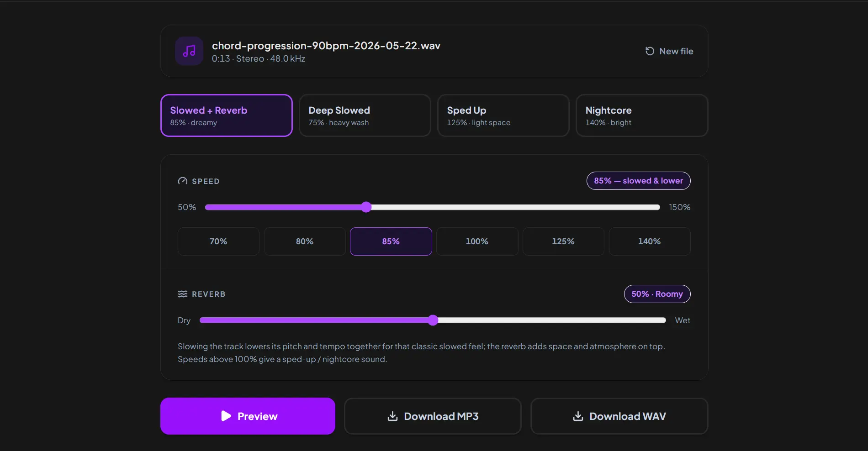Click the speed slider handle

(366, 207)
